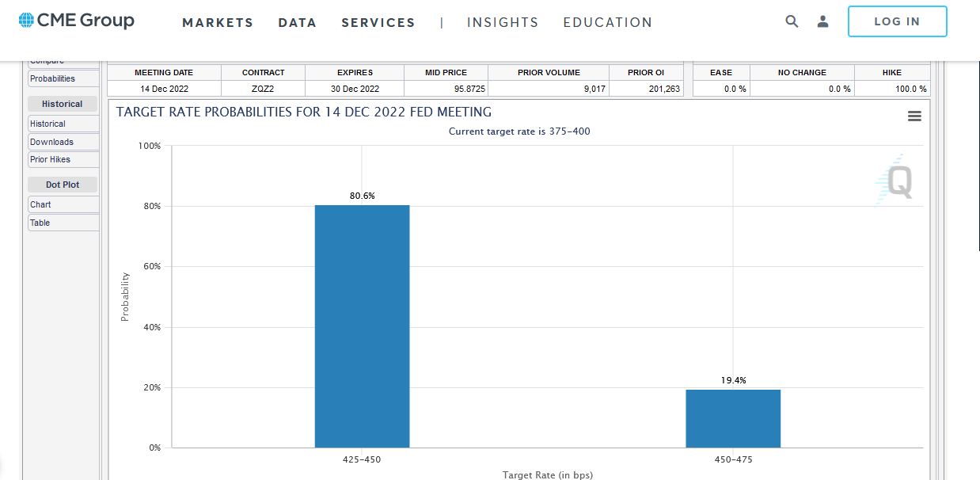The width and height of the screenshot is (980, 480).
Task: Click the 'Current target rate is 375-400' subtitle
Action: tap(519, 131)
